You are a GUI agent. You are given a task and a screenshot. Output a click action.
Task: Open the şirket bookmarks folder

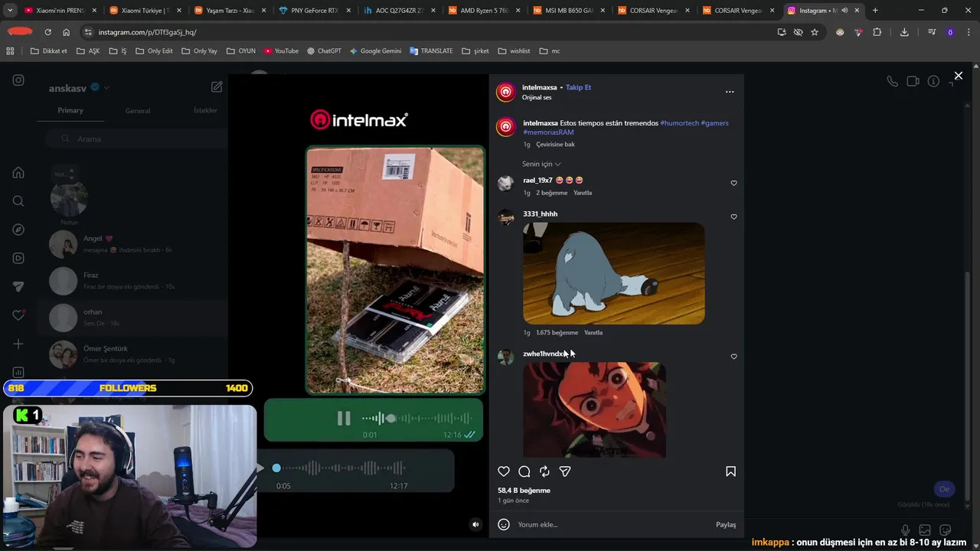click(475, 51)
